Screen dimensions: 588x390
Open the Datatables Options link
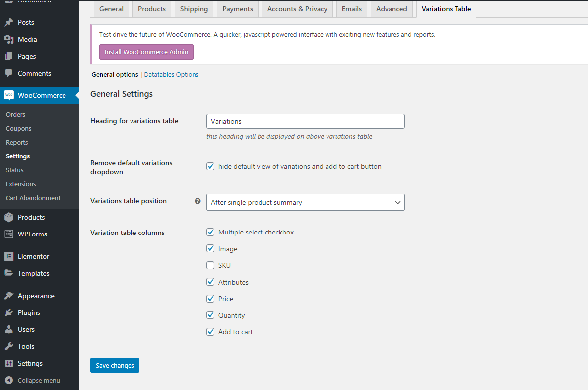[x=171, y=75]
